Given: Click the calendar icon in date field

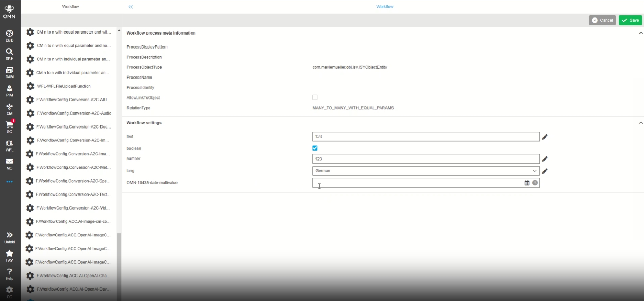Looking at the screenshot, I should tap(527, 183).
